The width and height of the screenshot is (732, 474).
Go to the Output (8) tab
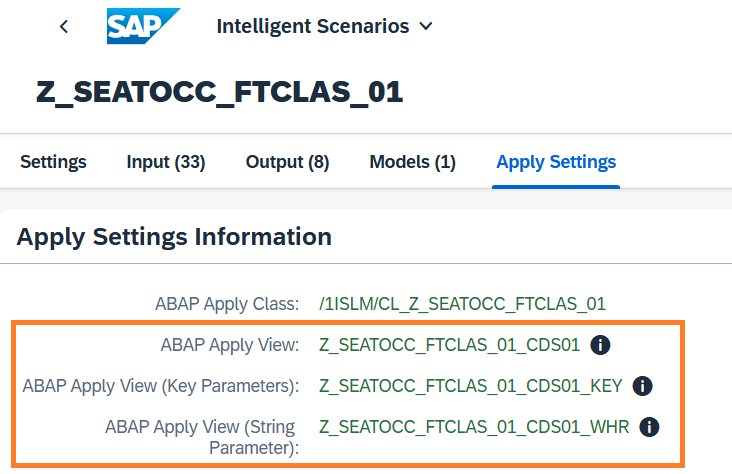[287, 162]
